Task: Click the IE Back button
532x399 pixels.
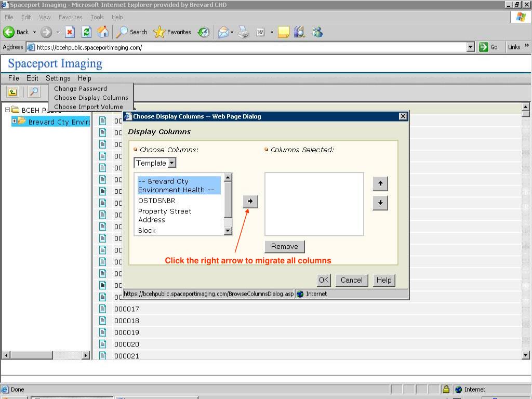Action: 16,32
